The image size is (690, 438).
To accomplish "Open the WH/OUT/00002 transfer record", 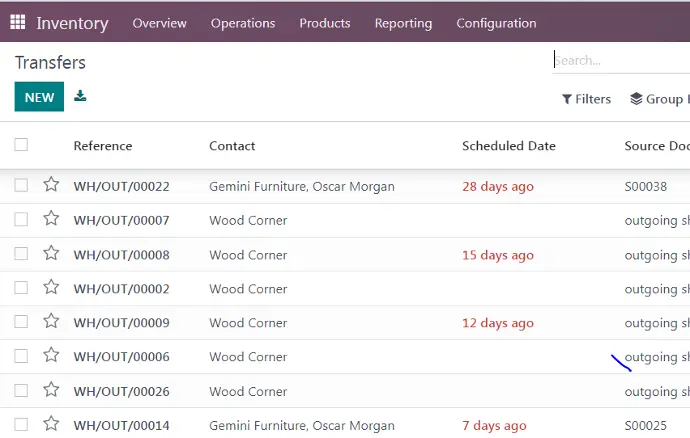I will 121,289.
